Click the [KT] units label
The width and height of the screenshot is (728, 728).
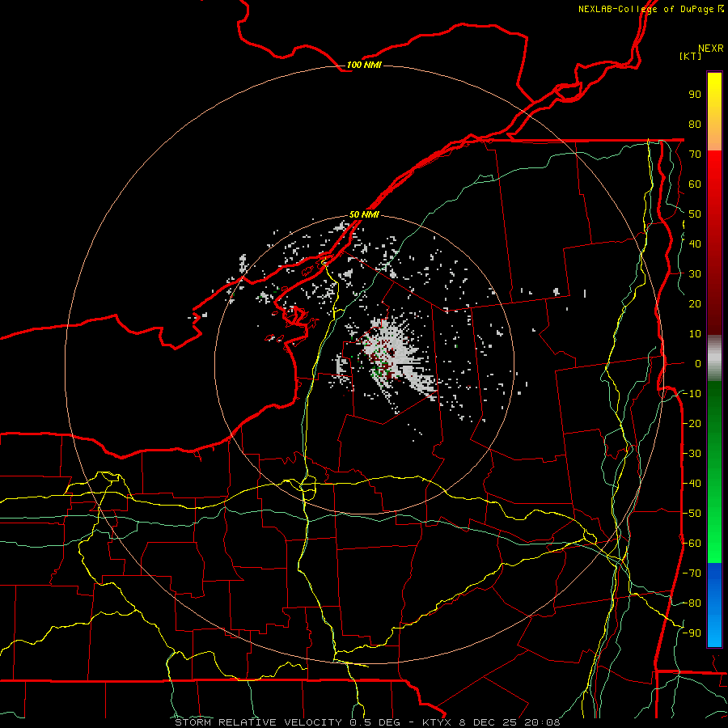pyautogui.click(x=690, y=56)
